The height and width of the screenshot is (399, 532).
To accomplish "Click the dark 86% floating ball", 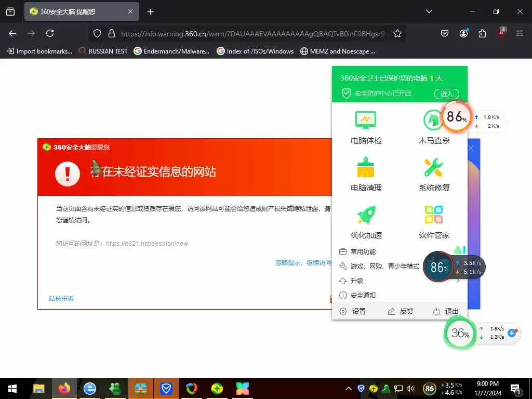I will (x=438, y=267).
